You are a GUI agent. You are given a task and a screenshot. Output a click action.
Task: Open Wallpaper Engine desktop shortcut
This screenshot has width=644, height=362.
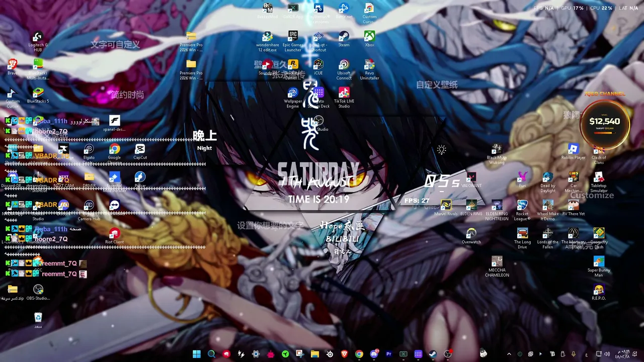293,98
